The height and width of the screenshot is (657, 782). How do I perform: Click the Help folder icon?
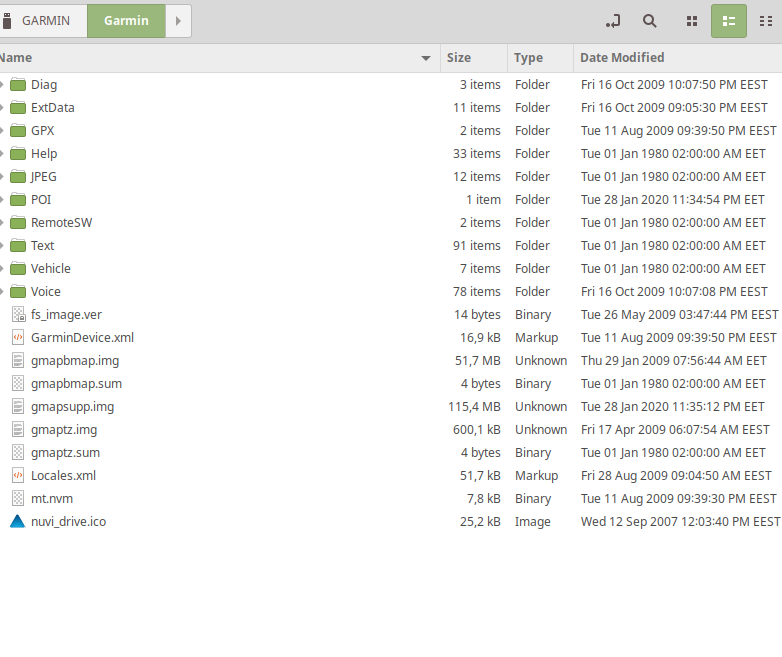[x=18, y=154]
